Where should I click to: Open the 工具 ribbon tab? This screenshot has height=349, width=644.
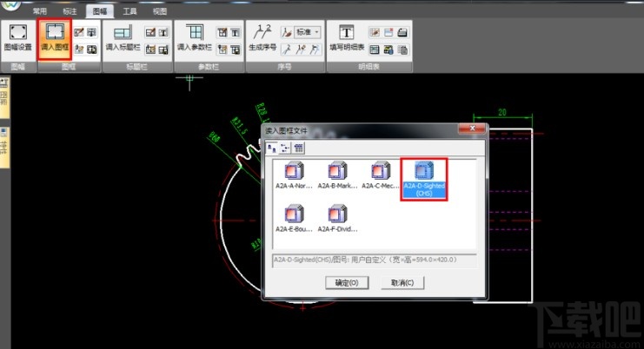pyautogui.click(x=129, y=11)
